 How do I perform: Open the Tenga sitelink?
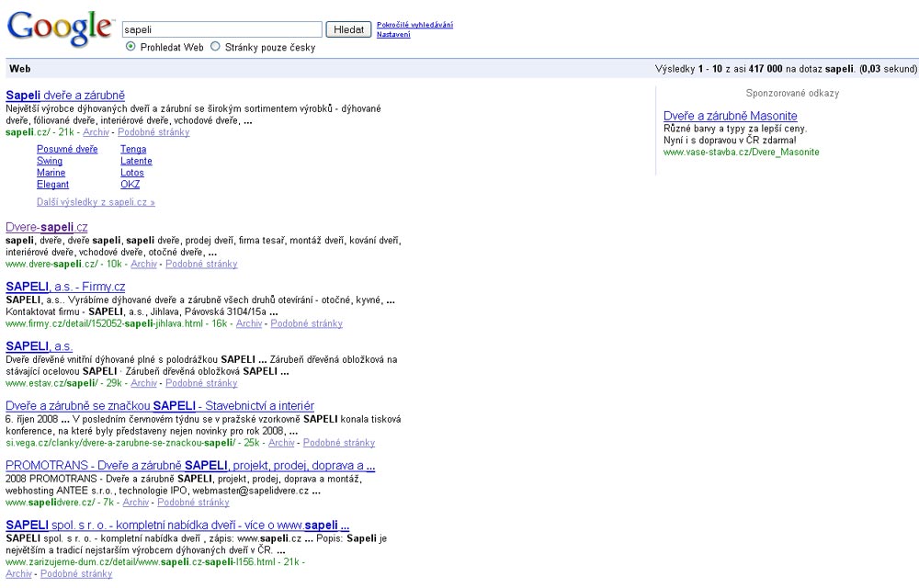133,150
